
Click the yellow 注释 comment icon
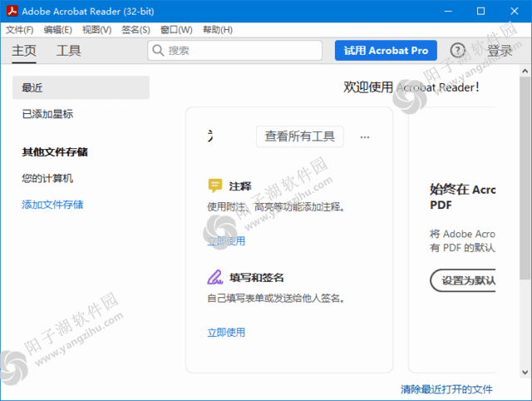pos(214,186)
